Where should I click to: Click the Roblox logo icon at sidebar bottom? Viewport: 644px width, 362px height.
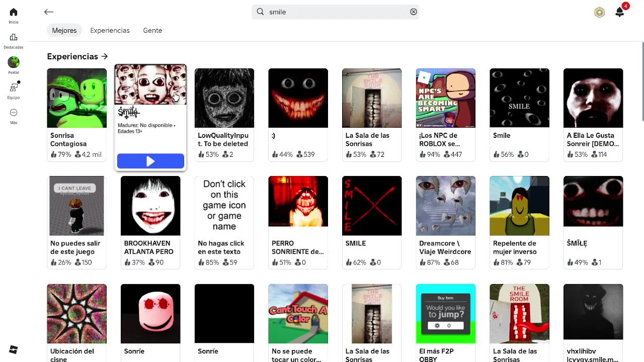click(14, 350)
